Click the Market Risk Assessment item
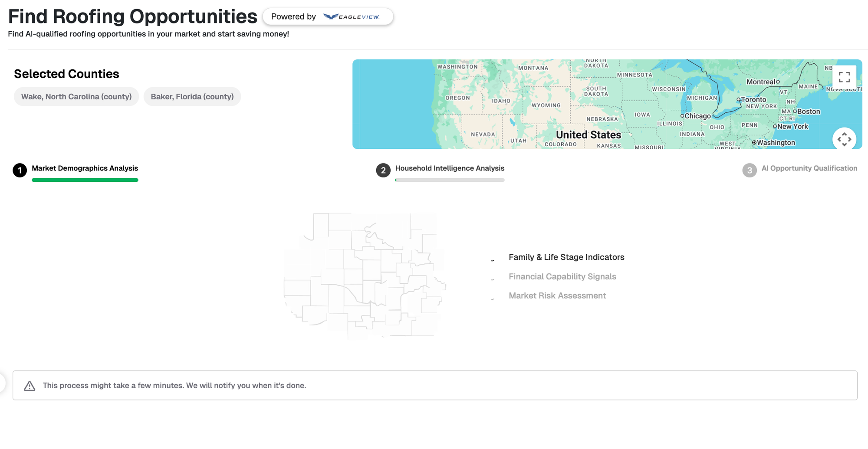The width and height of the screenshot is (868, 449). coord(557,296)
